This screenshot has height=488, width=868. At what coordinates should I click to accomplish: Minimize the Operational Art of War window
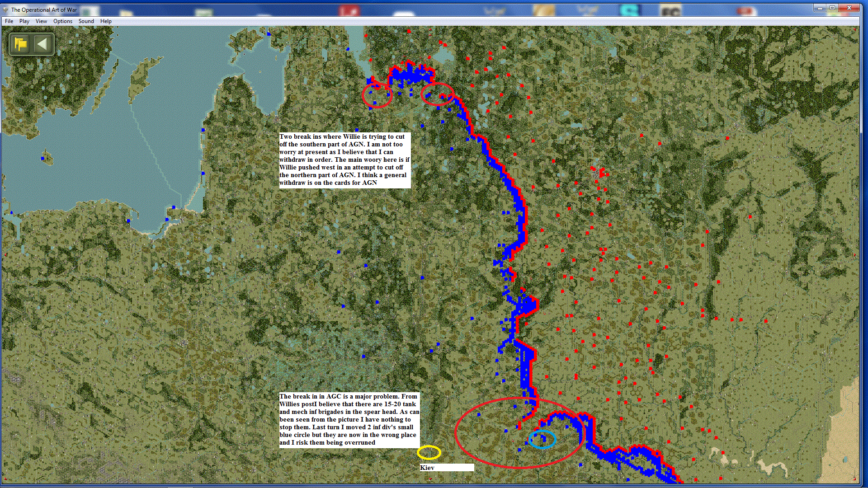click(x=820, y=8)
